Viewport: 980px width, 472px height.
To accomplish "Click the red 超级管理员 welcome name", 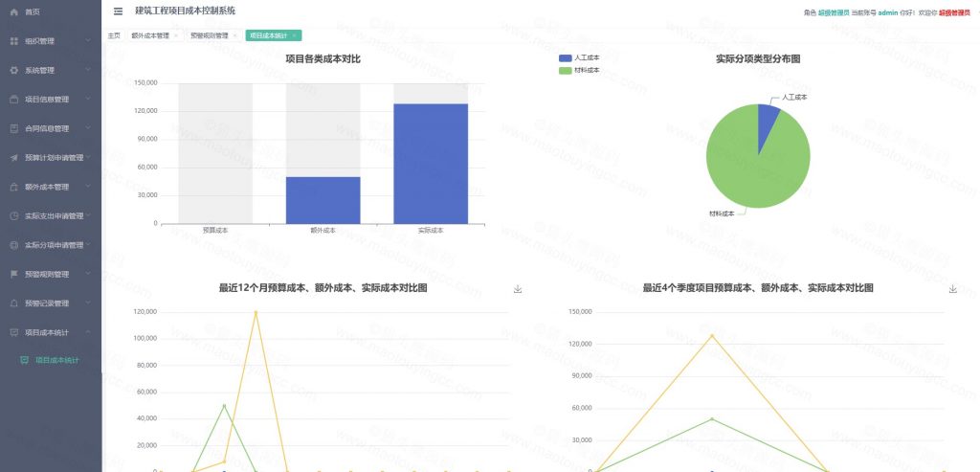I will [x=954, y=12].
